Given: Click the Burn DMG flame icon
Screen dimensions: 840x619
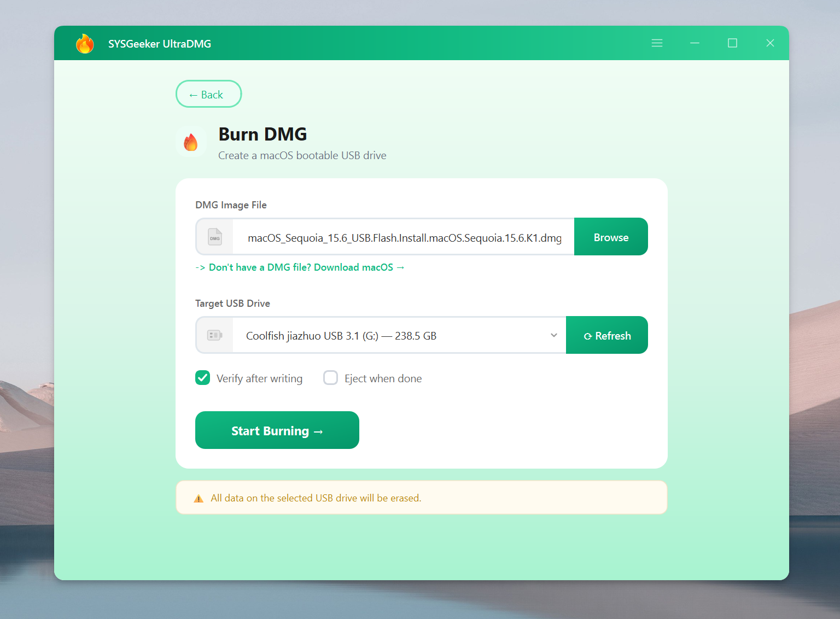Looking at the screenshot, I should (x=191, y=142).
